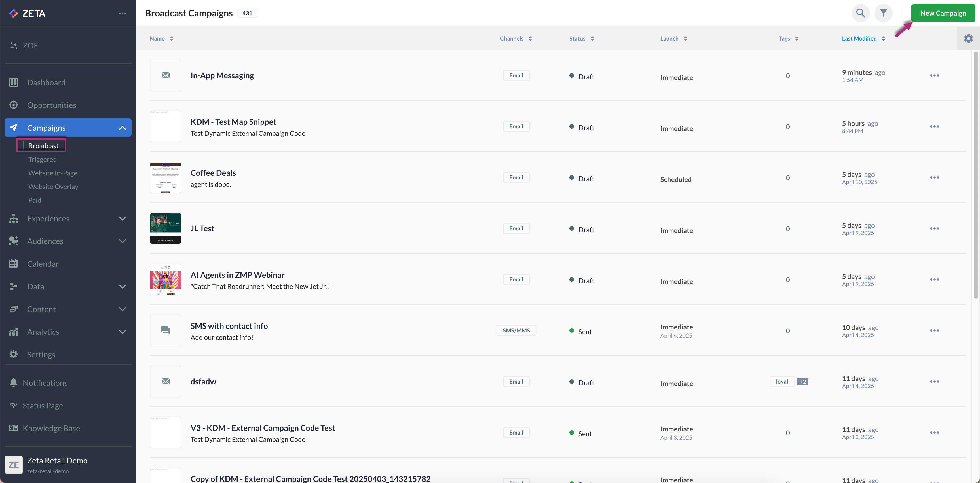980x483 pixels.
Task: Select the Triggered campaigns submenu item
Action: pos(42,159)
